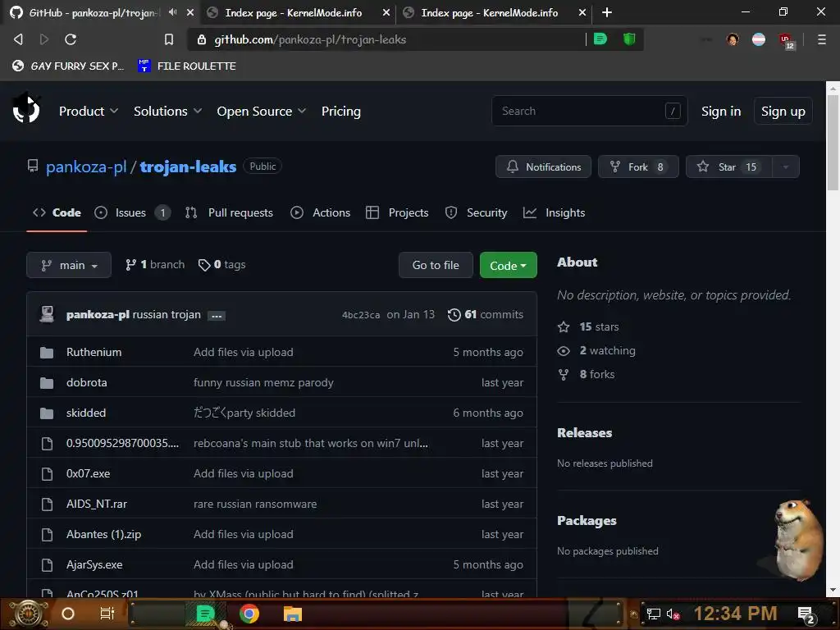Open the 15 stars link
The height and width of the screenshot is (630, 840).
588,326
